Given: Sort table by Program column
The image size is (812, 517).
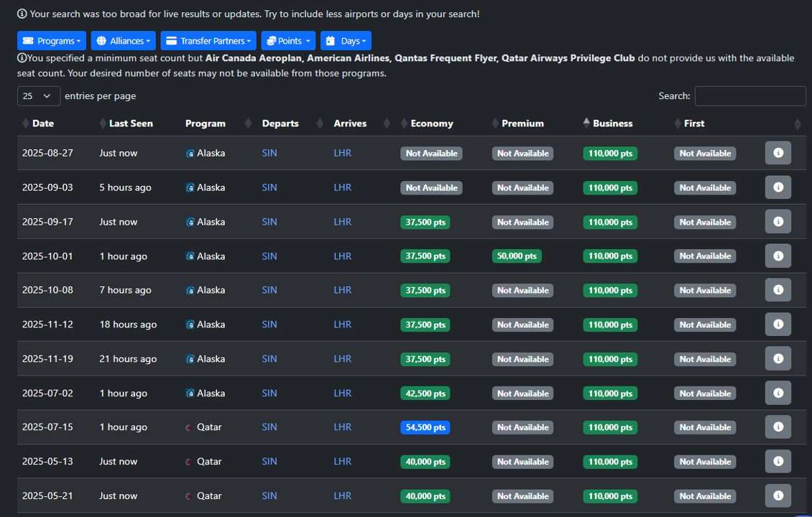Looking at the screenshot, I should click(x=205, y=124).
